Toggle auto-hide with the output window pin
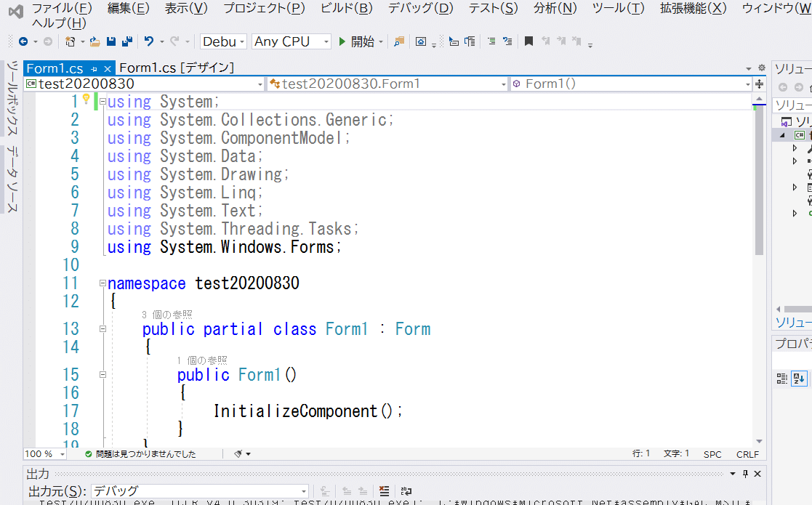 (x=745, y=473)
